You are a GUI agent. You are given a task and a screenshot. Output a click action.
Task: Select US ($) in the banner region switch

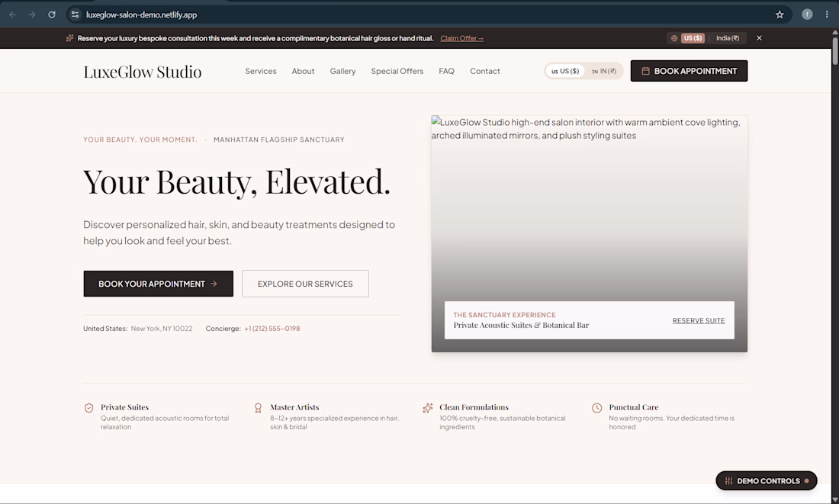(693, 38)
